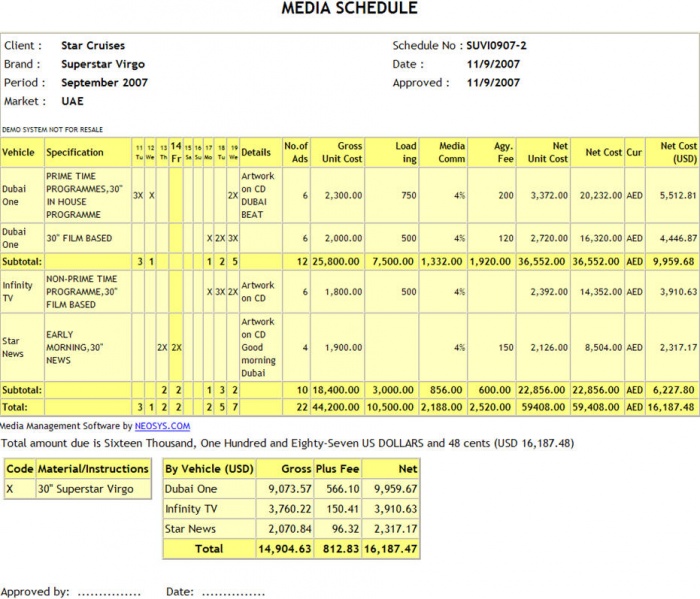Select net cost cell 14,352.00
The image size is (700, 599).
click(x=597, y=292)
